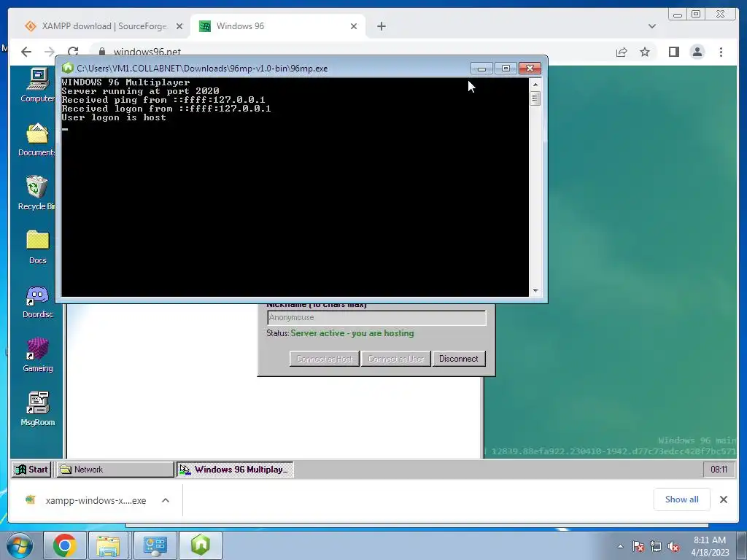
Task: Open the Computer desktop icon
Action: (x=38, y=85)
